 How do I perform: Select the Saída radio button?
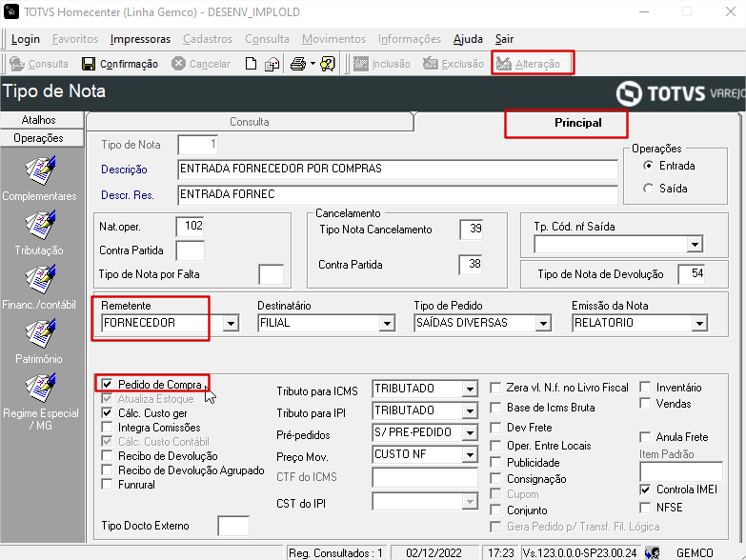click(x=648, y=189)
